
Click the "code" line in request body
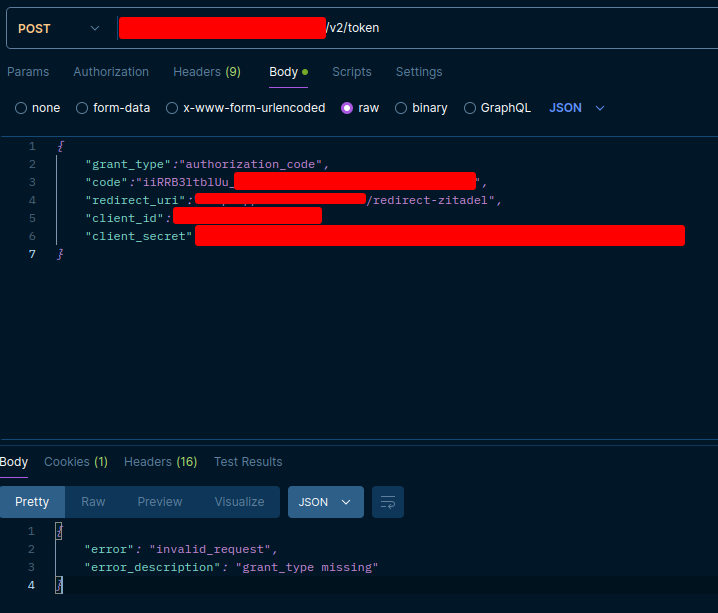pyautogui.click(x=286, y=182)
